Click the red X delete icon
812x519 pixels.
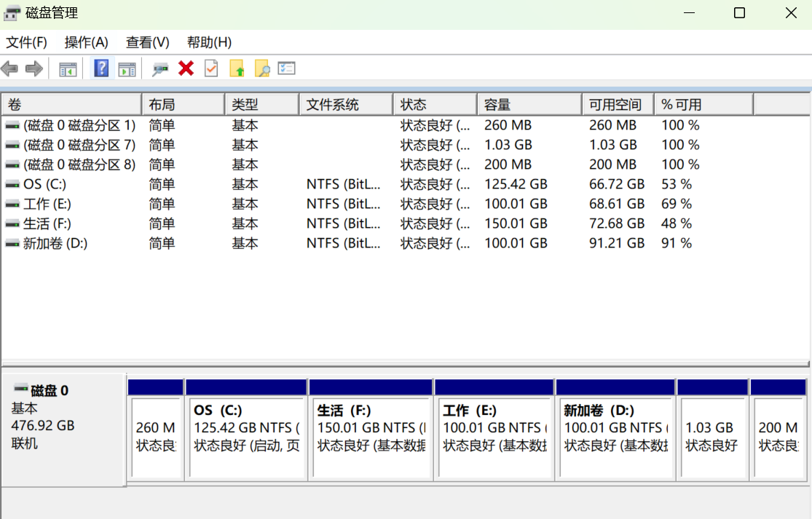(186, 68)
